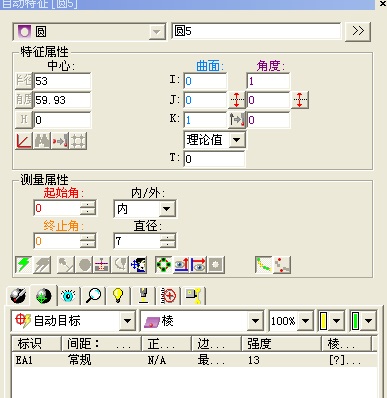The height and width of the screenshot is (398, 387).
Task: Open the 圆 feature type dropdown
Action: click(156, 32)
